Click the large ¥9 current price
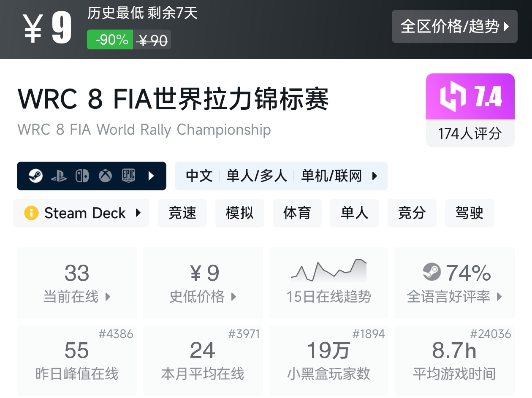 click(x=47, y=29)
